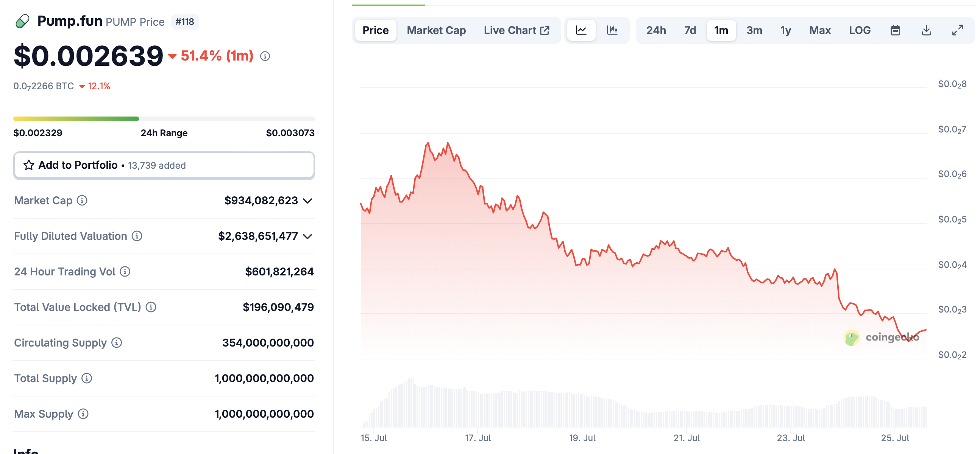Open the calendar date range picker
Viewport: 980px width, 454px height.
click(x=895, y=30)
